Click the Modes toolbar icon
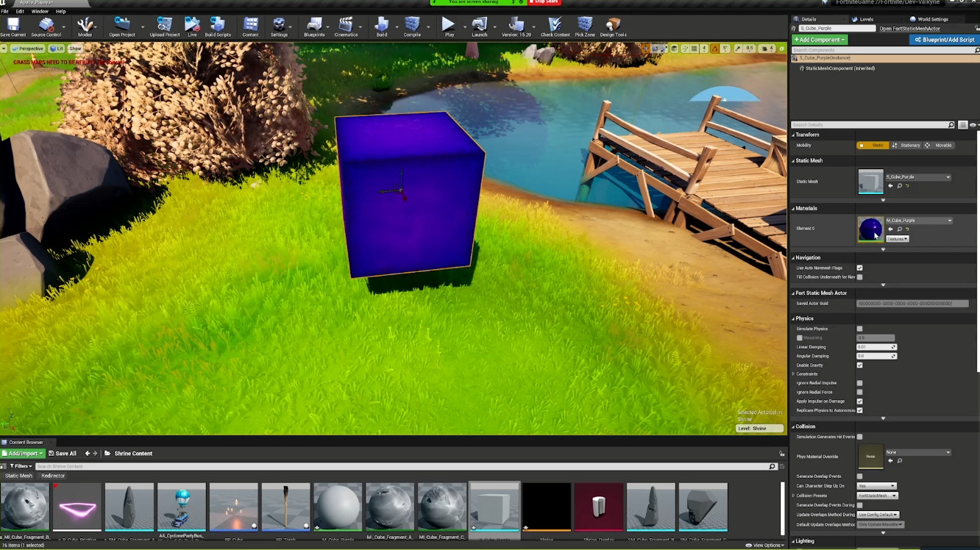 pyautogui.click(x=85, y=27)
